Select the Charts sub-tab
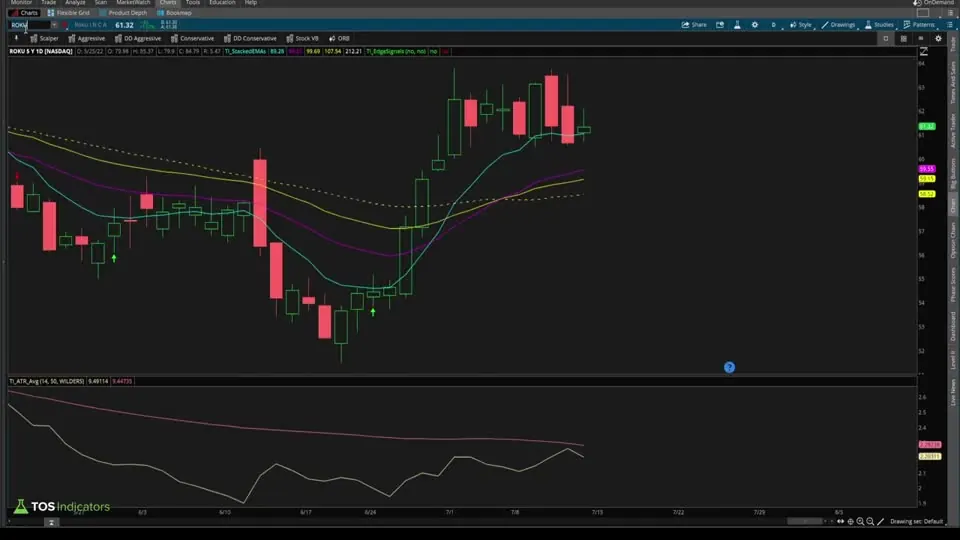Image resolution: width=960 pixels, height=540 pixels. 24,13
